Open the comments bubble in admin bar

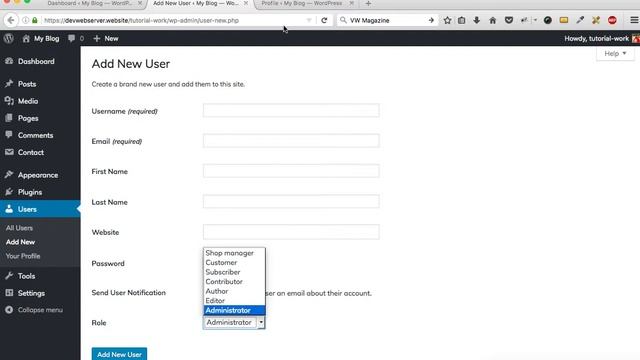click(71, 38)
